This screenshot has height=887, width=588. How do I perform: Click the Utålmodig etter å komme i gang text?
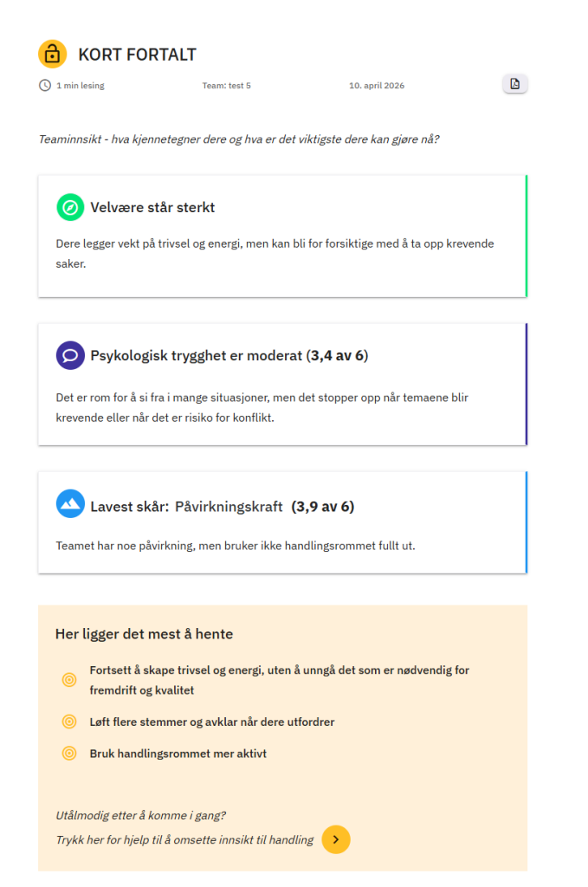tap(140, 815)
